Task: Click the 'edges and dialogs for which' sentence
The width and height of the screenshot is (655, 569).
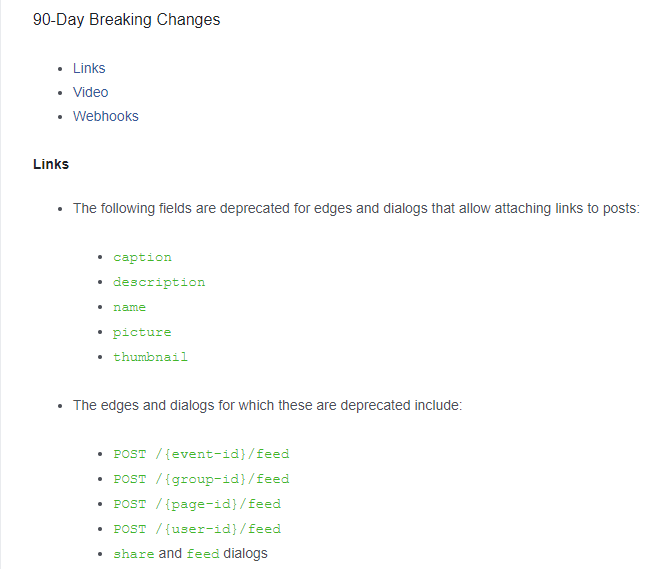Action: tap(267, 406)
